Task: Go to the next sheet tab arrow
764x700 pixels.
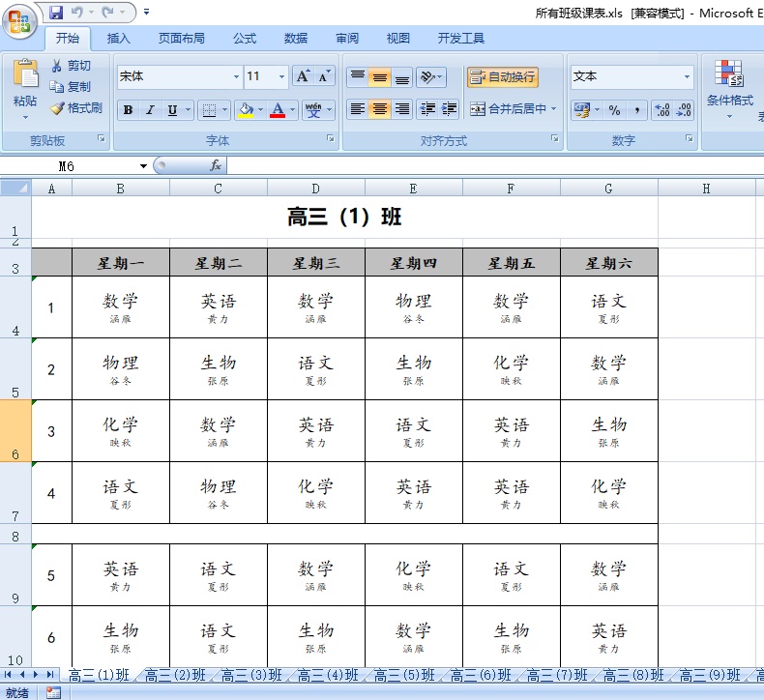Action: (35, 675)
